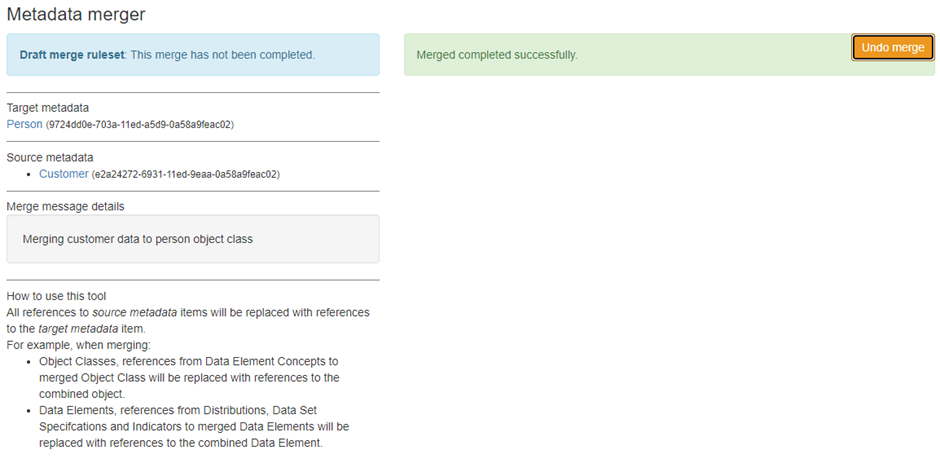Click the merge message text box

coord(192,239)
